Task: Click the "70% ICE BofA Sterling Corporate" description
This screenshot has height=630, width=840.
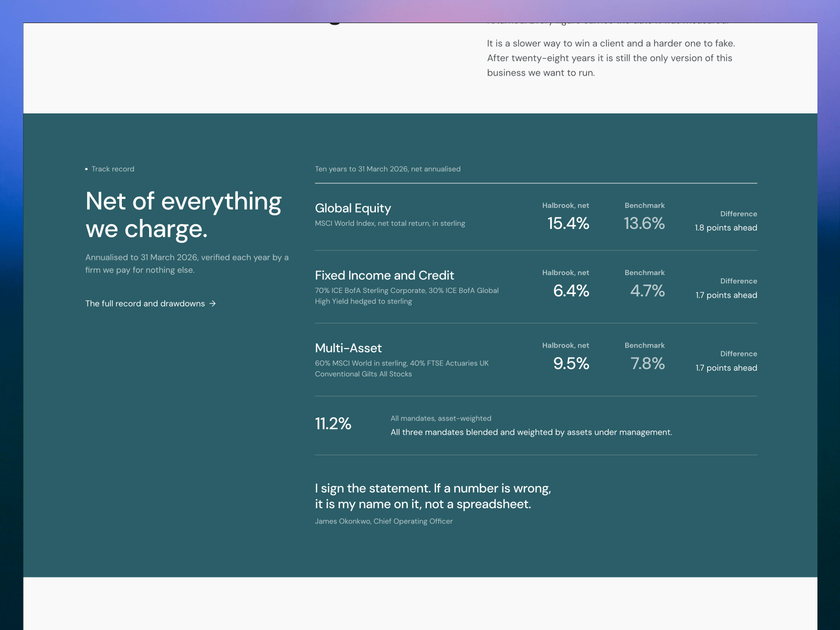Action: click(x=407, y=296)
